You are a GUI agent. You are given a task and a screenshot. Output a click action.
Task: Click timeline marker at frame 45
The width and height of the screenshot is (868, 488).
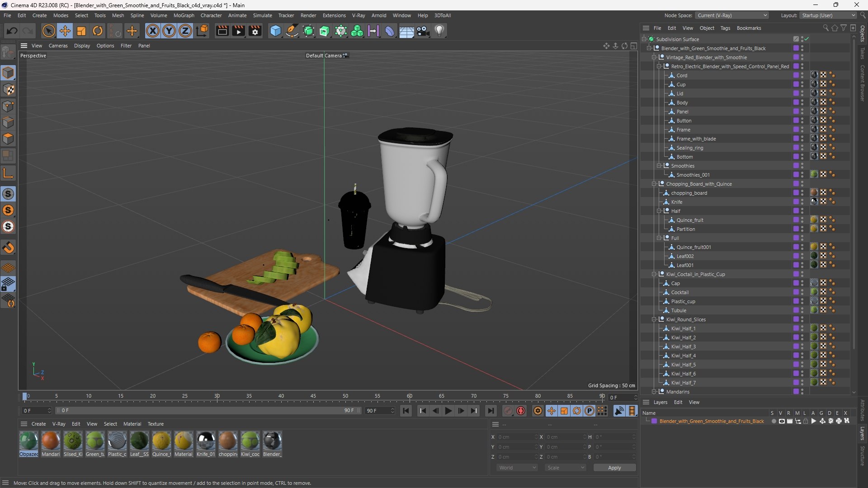pyautogui.click(x=313, y=396)
